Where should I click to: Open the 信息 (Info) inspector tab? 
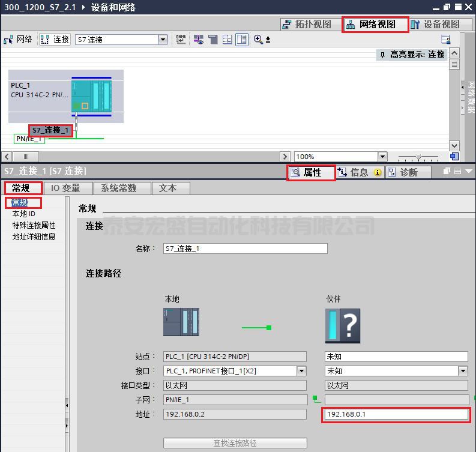tap(359, 172)
